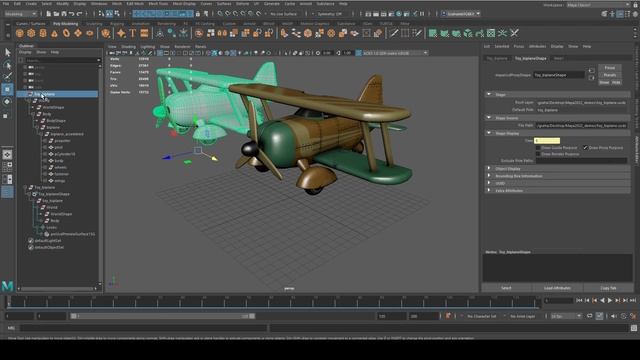Select biplane_assembled in the Outliner

click(x=67, y=134)
